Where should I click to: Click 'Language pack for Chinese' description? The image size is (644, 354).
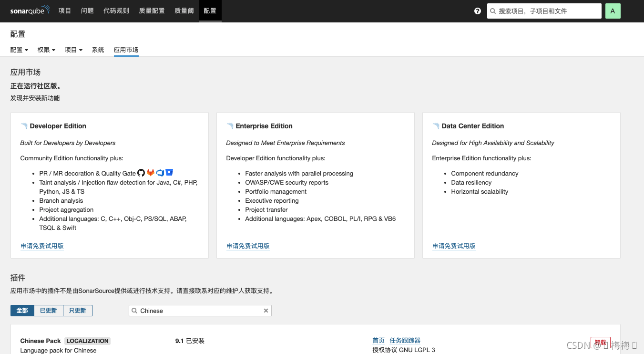click(58, 350)
